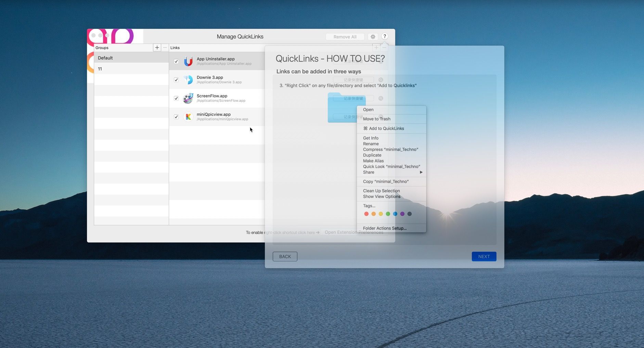Pick the yellow tag color
The height and width of the screenshot is (348, 644).
coord(381,214)
